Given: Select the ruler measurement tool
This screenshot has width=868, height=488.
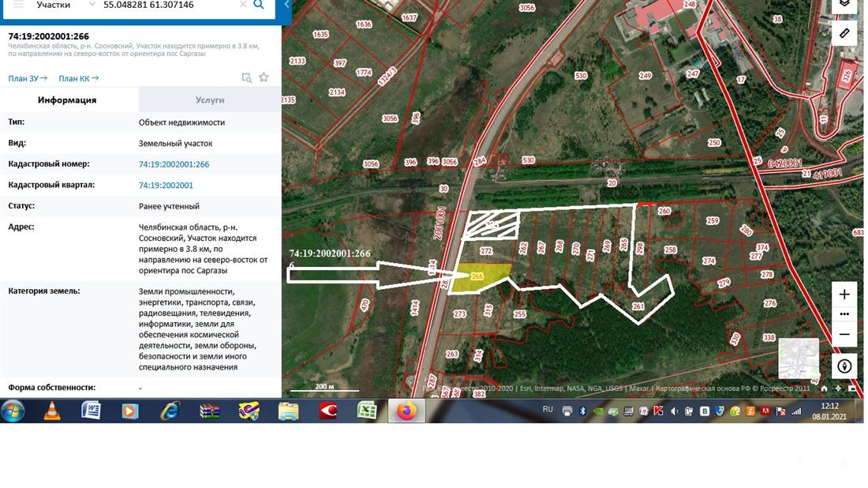Looking at the screenshot, I should (844, 32).
